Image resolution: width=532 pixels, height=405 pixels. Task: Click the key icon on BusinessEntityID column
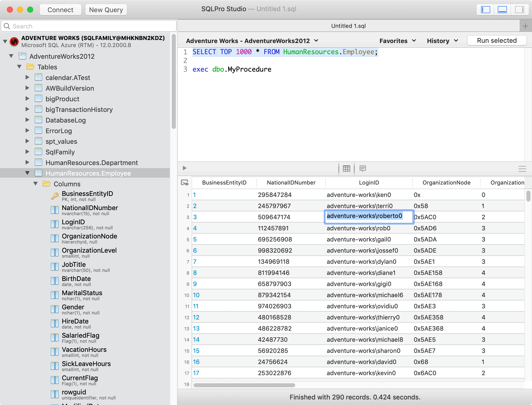(55, 196)
